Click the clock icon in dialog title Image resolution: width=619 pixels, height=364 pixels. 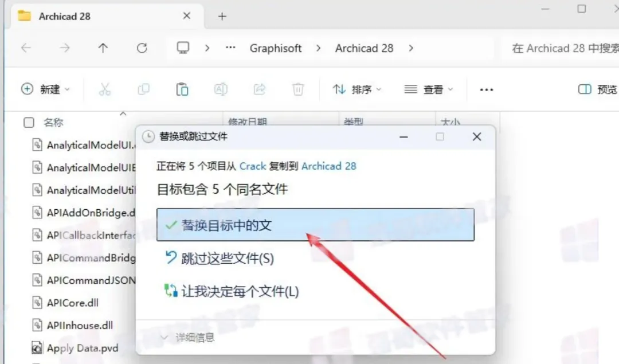[148, 137]
